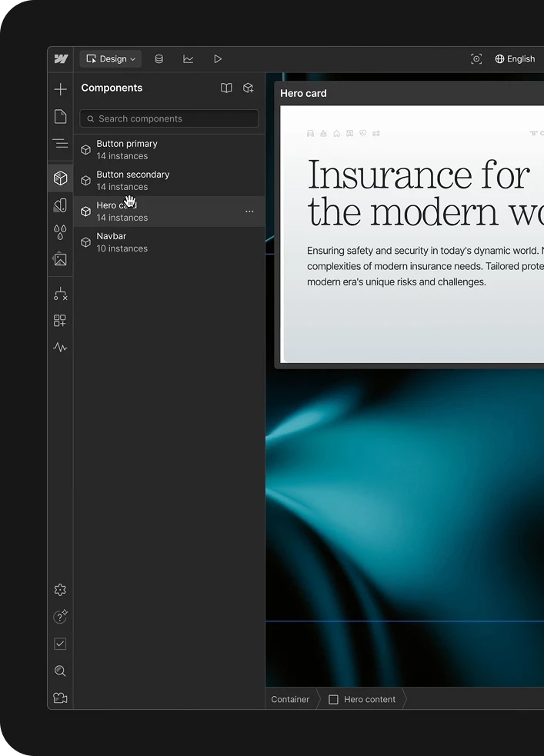Open the Pages panel
Viewport: 544px width, 756px height.
click(x=61, y=116)
